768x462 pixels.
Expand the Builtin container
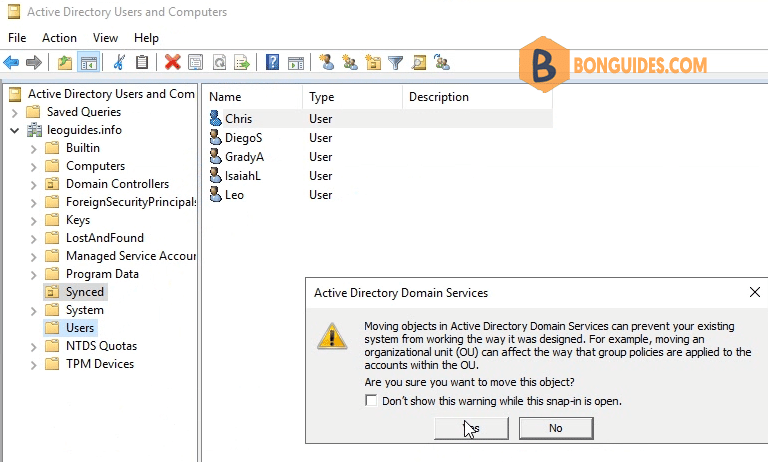[33, 148]
